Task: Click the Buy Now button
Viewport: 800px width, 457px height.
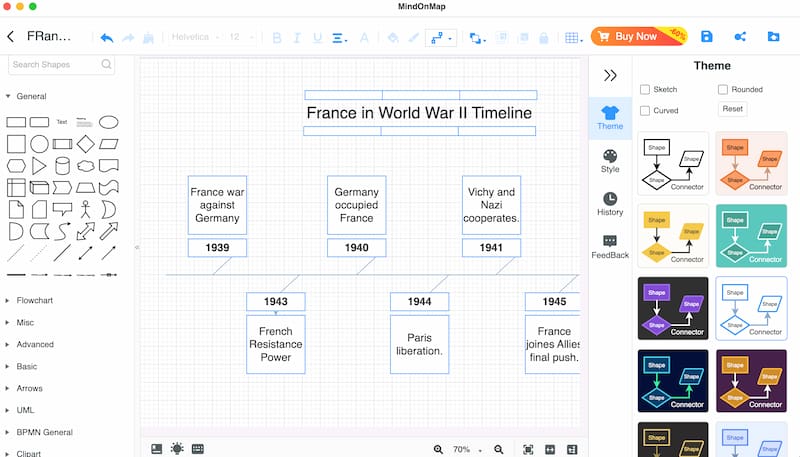Action: (639, 36)
